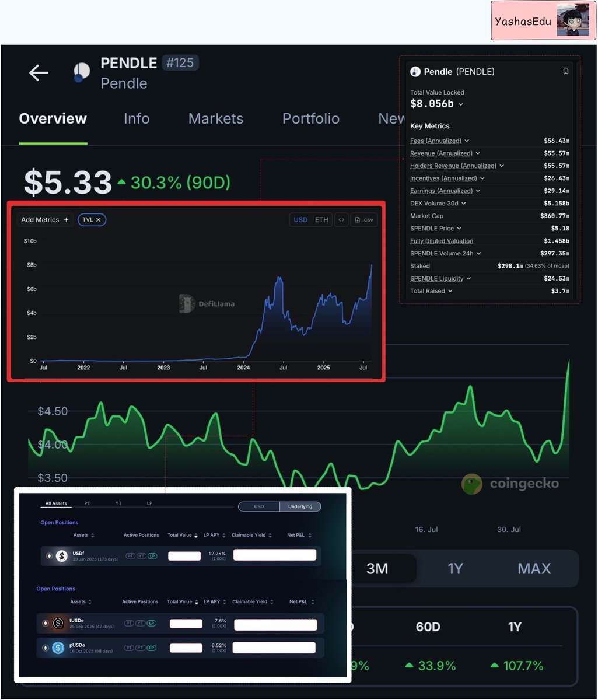
Task: Expand Fees (Annualized) details
Action: click(x=467, y=141)
